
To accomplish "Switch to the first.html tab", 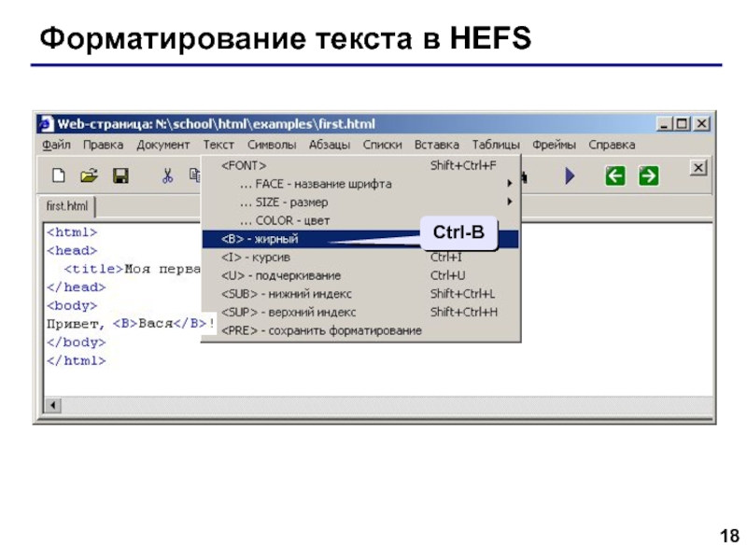I will [64, 206].
